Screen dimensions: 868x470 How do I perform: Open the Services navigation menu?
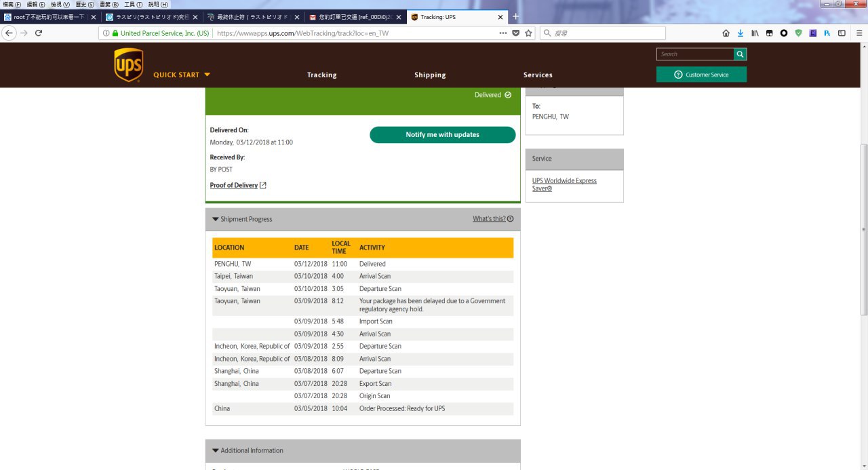pos(538,75)
